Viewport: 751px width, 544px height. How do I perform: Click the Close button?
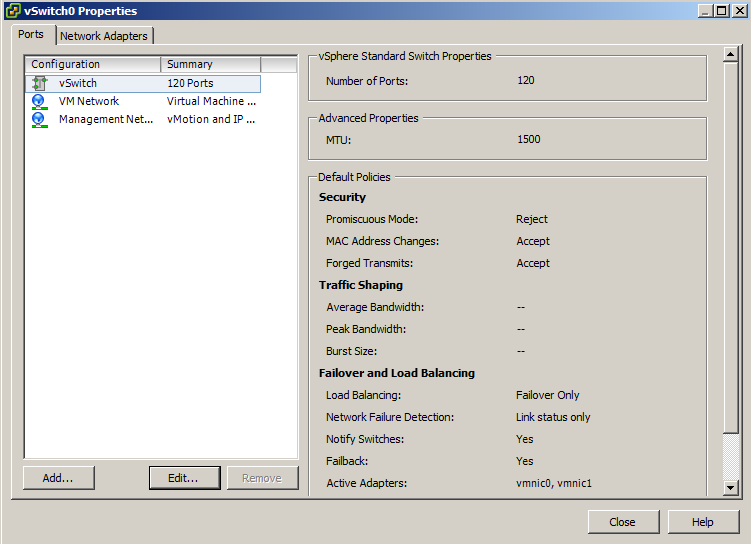[x=623, y=522]
